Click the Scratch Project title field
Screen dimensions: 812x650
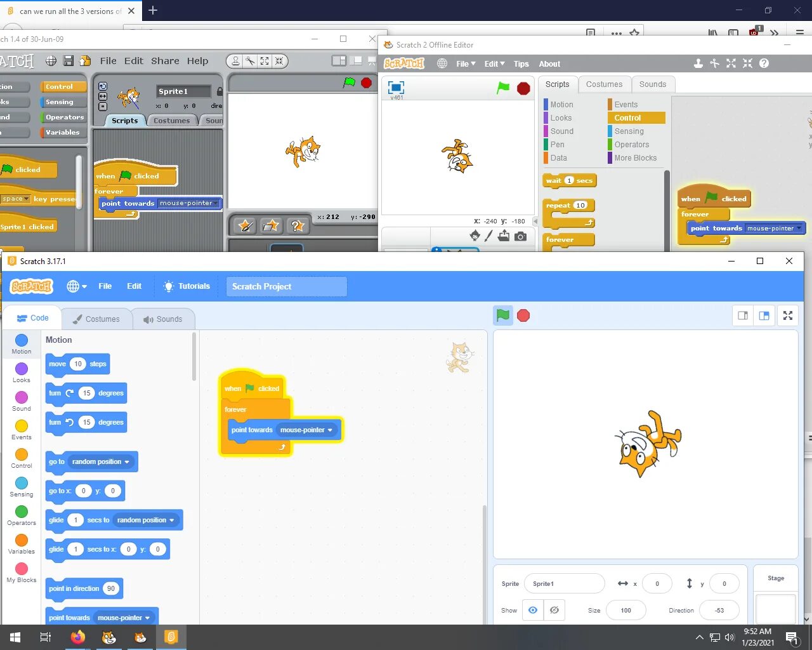286,286
